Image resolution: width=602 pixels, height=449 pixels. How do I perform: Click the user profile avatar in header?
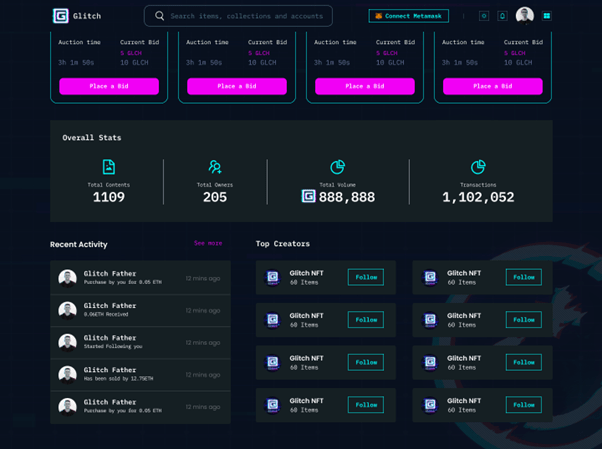(x=524, y=16)
